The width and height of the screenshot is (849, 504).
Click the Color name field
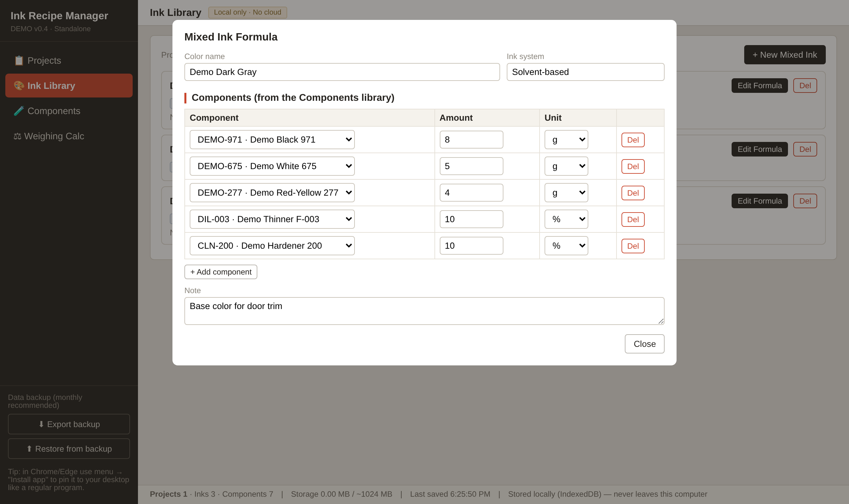[342, 72]
